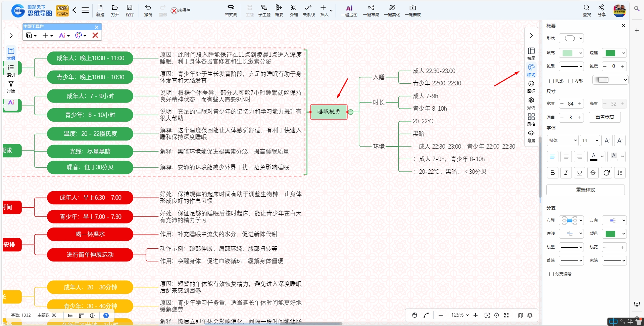The image size is (644, 326).
Task: Toggle strikethrough text formatting
Action: click(x=593, y=173)
